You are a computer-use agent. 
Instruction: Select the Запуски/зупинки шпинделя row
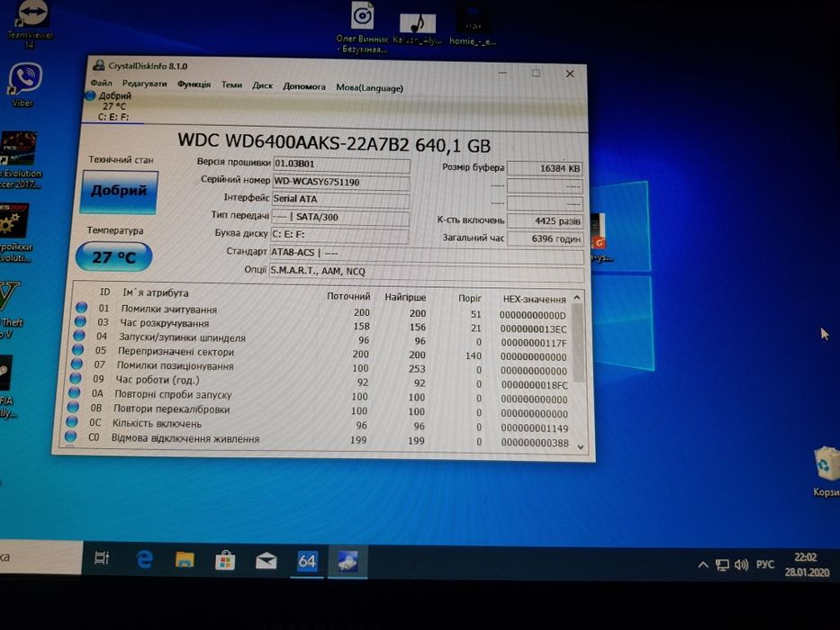coord(322,339)
